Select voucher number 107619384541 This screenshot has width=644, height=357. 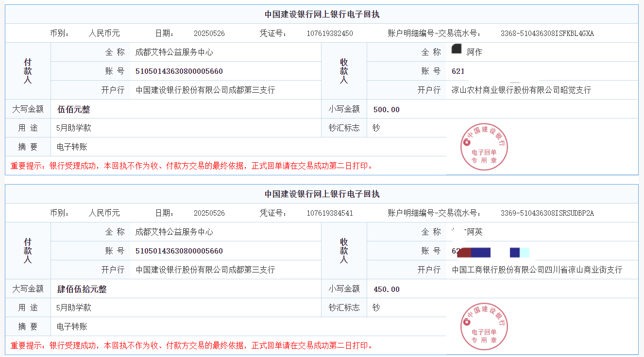[x=330, y=213]
